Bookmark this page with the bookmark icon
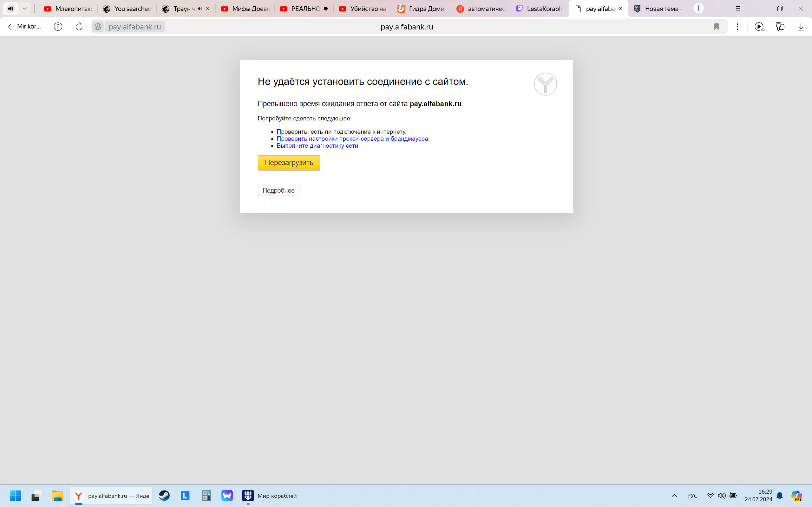 (717, 27)
